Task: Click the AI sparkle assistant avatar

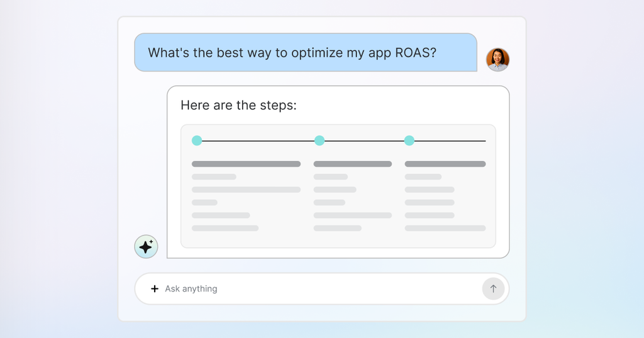Action: coord(146,246)
